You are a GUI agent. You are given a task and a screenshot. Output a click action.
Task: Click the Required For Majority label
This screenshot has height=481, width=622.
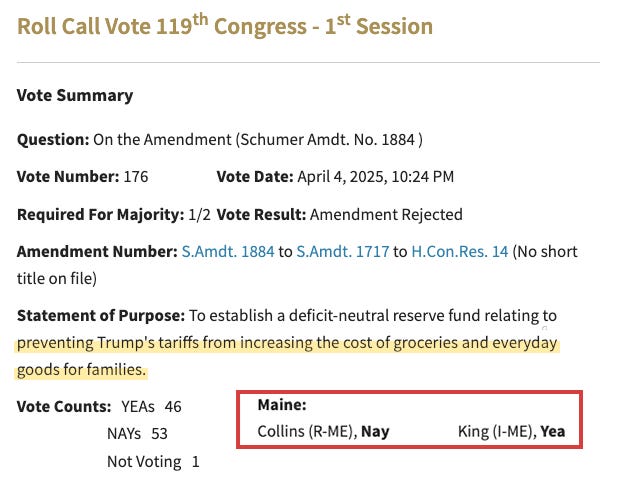100,215
